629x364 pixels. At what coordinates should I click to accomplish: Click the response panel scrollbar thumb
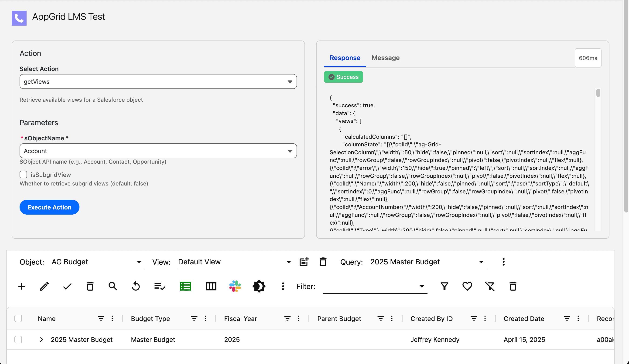598,93
